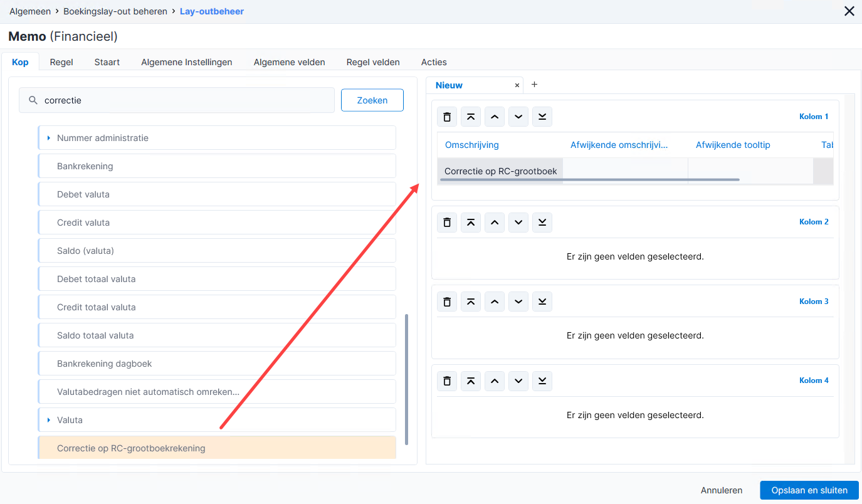
Task: Switch to the Regel tab
Action: pos(61,62)
